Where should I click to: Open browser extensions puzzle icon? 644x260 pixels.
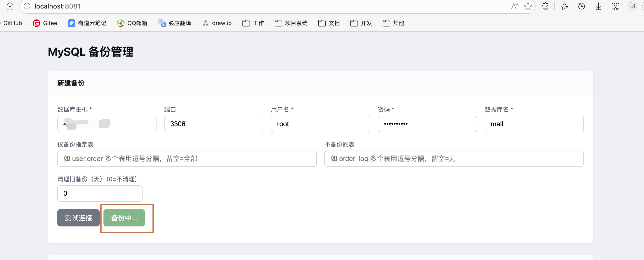[x=545, y=6]
